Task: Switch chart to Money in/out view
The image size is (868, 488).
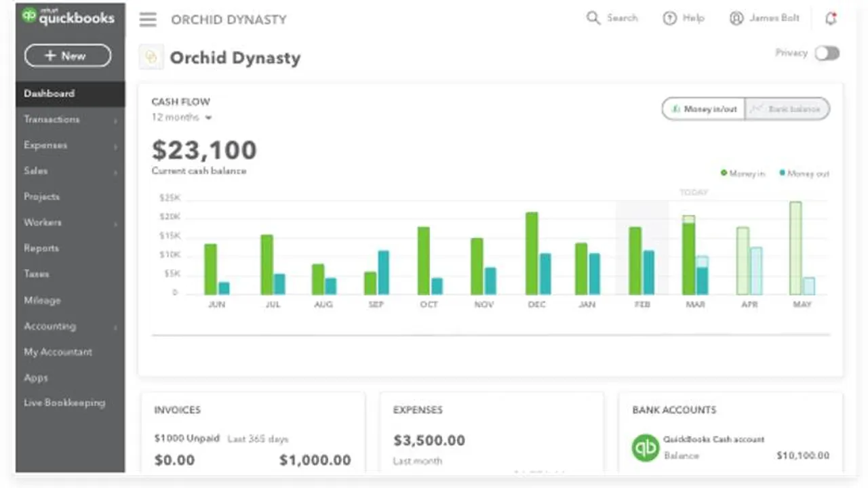Action: click(x=703, y=109)
